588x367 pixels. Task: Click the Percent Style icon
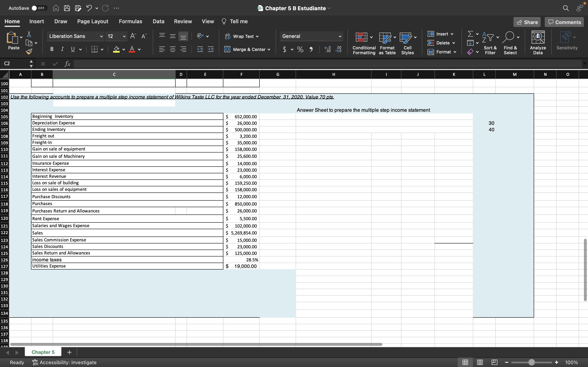[x=300, y=50]
